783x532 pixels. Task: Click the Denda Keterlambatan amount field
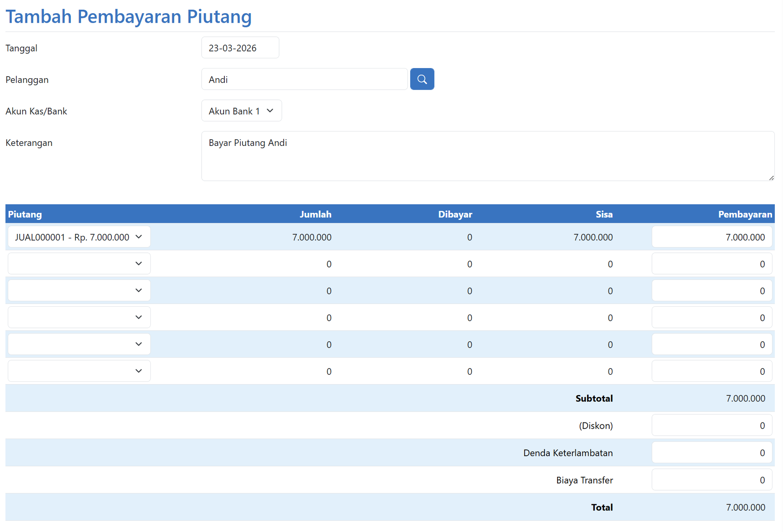pos(712,453)
